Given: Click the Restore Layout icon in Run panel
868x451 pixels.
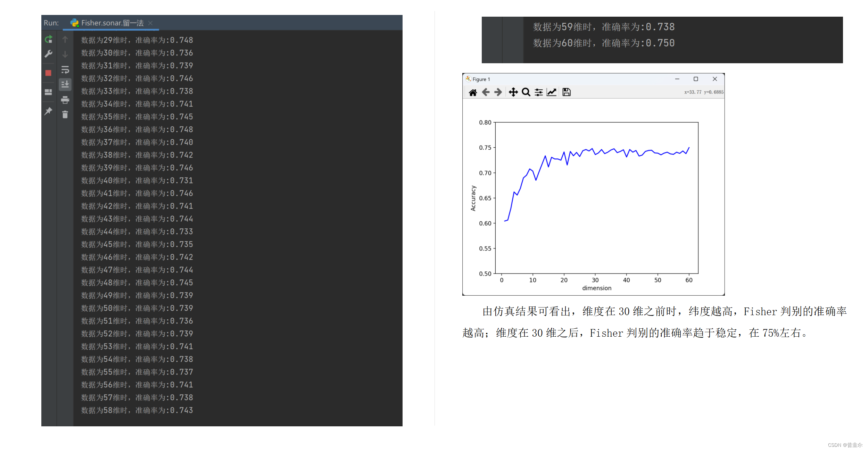Looking at the screenshot, I should (48, 92).
